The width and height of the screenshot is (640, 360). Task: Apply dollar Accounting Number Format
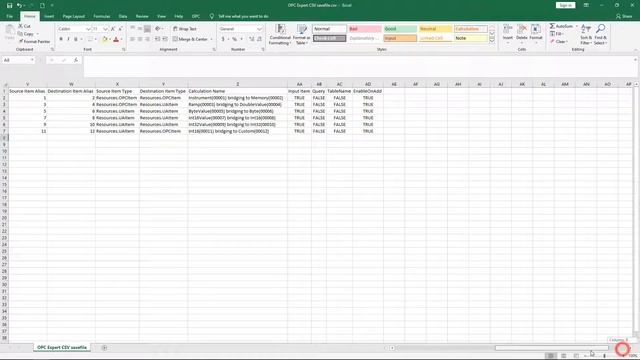[x=223, y=39]
